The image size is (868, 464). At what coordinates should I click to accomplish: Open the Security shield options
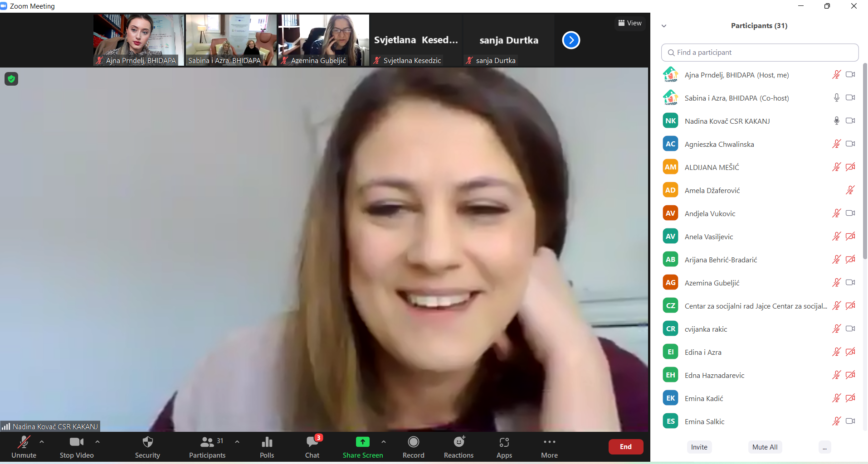point(147,447)
